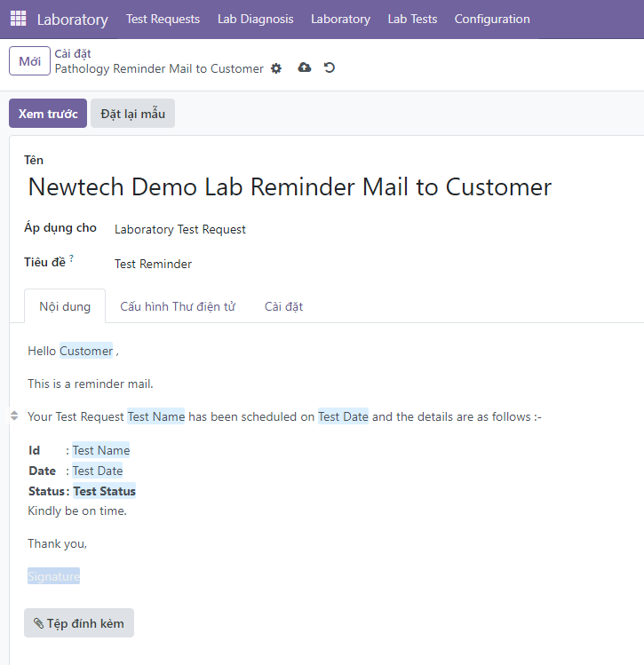Open the Lab Diagnosis menu

(255, 19)
